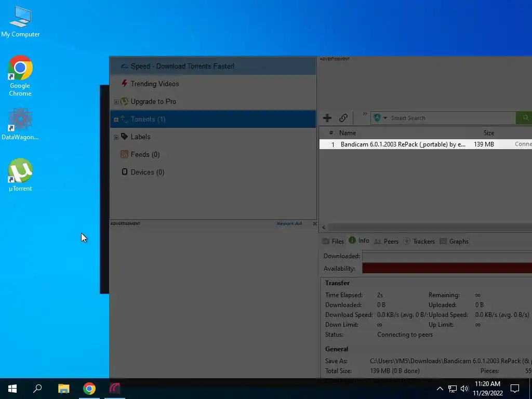Open taskbar clock and date
Screen dimensions: 532x399
(488, 389)
